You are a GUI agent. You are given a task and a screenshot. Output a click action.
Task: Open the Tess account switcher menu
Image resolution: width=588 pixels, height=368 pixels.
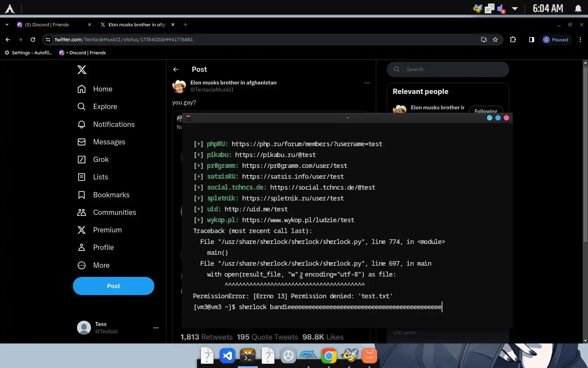(156, 328)
